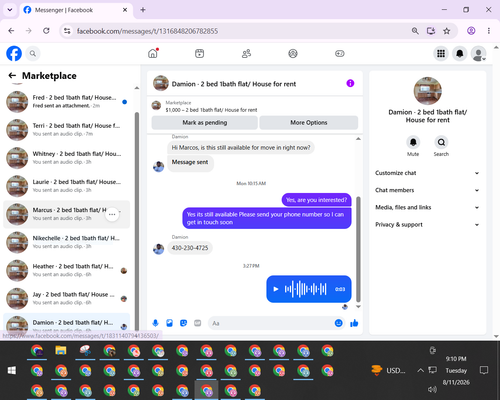Open the Heather conversation
500x400 pixels.
tap(67, 271)
